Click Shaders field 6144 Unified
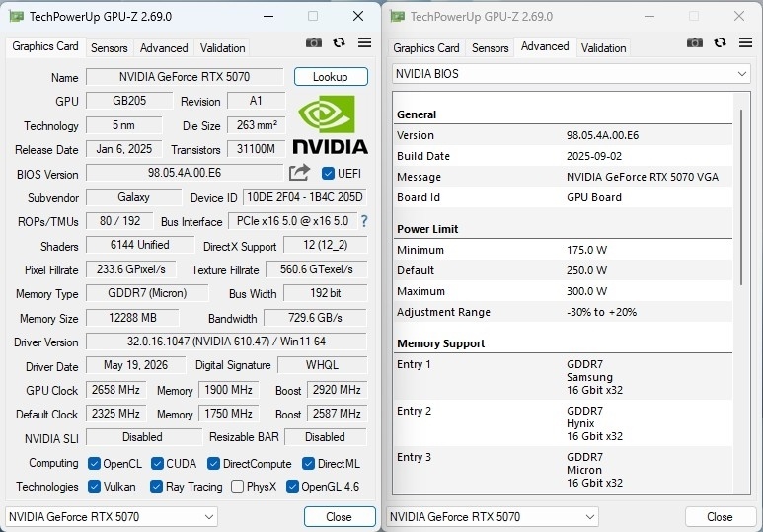The height and width of the screenshot is (532, 763). pyautogui.click(x=139, y=245)
